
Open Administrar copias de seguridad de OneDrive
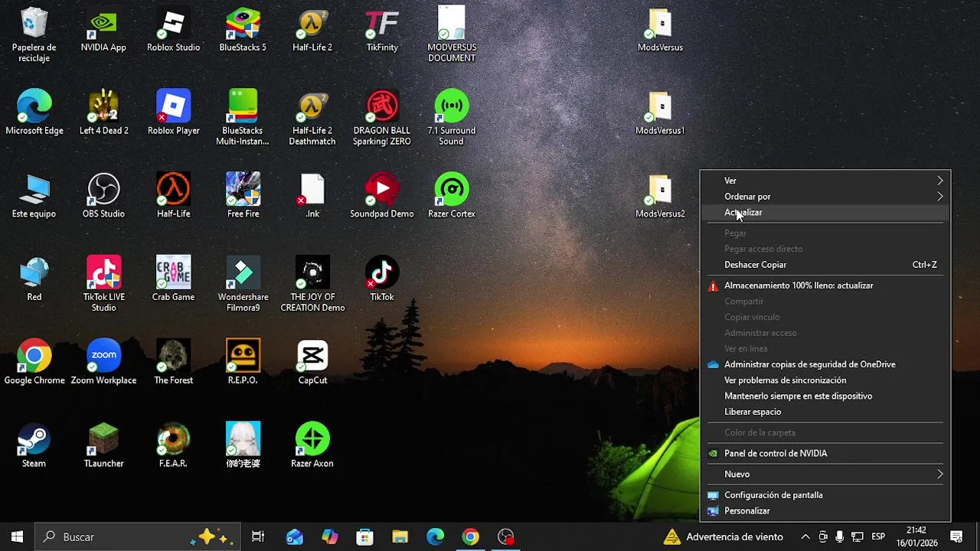click(825, 364)
